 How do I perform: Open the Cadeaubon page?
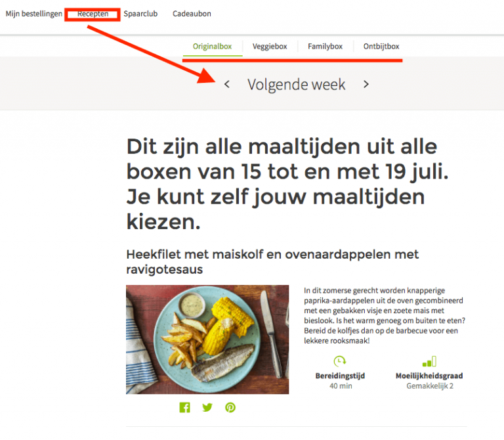[x=192, y=14]
